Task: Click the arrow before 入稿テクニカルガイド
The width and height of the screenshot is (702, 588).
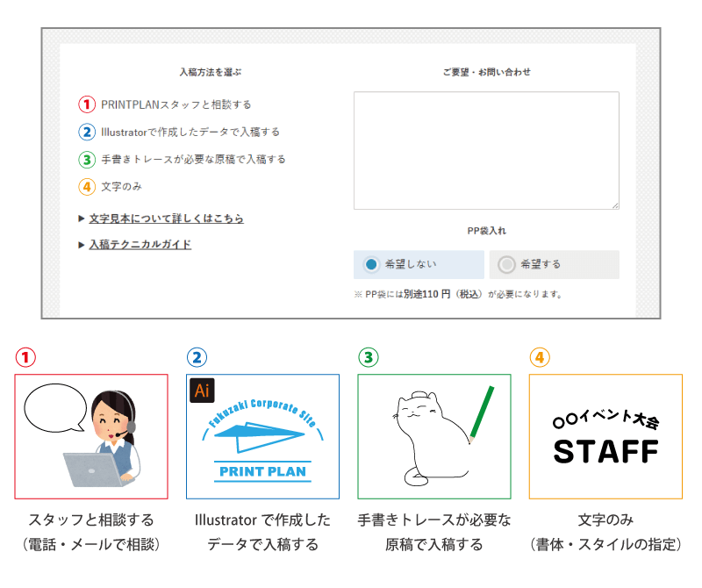Action: (82, 245)
